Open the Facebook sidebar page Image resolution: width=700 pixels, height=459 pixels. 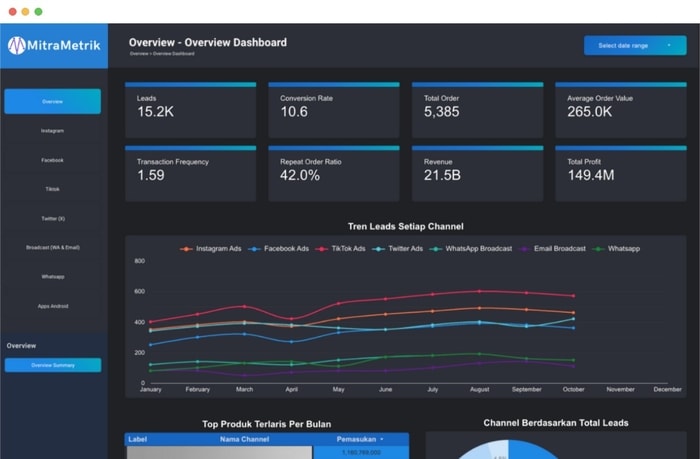tap(53, 160)
